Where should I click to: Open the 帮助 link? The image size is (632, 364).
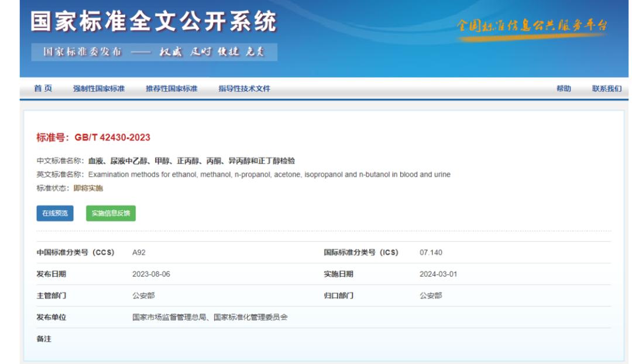click(564, 89)
